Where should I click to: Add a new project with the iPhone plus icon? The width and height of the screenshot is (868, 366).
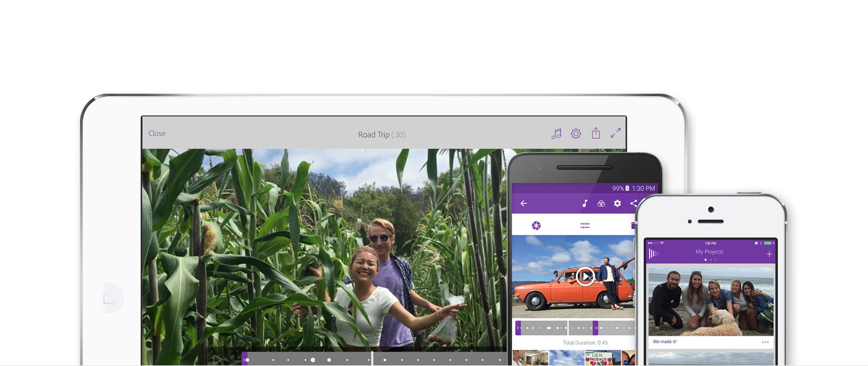point(769,254)
